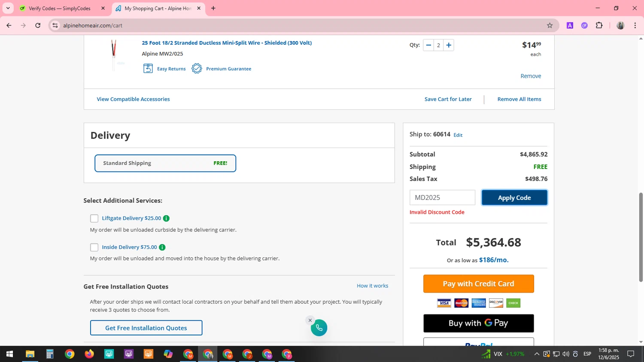Open Windows Start menu
Image resolution: width=644 pixels, height=362 pixels.
coord(9,354)
